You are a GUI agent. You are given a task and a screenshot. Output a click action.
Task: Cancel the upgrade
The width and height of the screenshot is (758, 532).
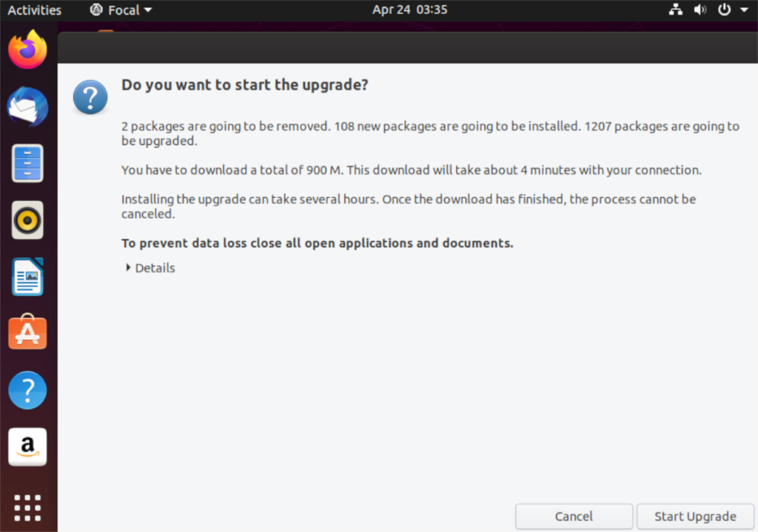(x=573, y=516)
